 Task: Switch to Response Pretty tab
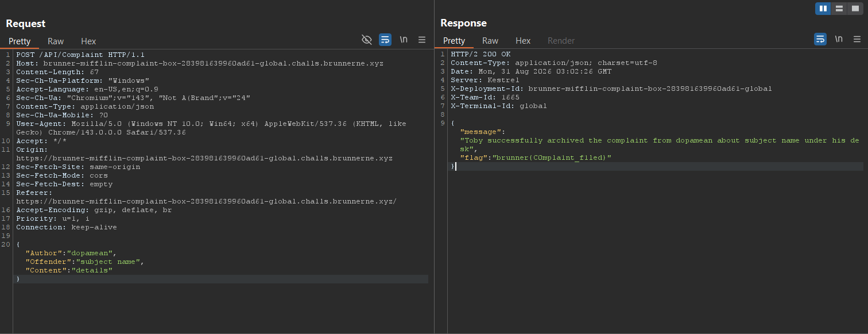(x=454, y=40)
